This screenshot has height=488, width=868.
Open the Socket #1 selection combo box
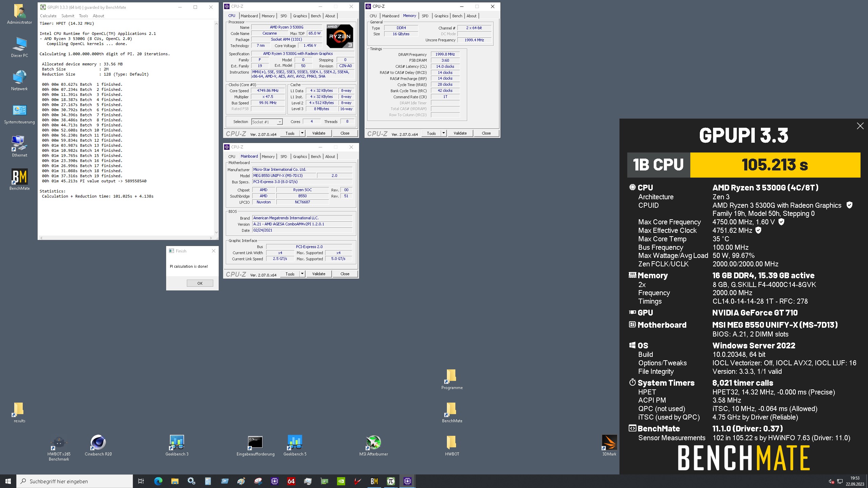coord(267,122)
